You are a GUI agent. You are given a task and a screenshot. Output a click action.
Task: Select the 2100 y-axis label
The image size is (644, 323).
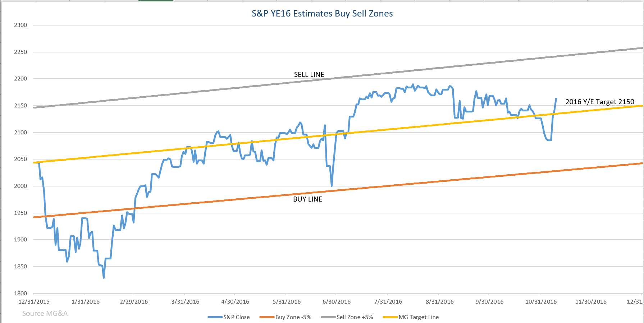(x=20, y=133)
